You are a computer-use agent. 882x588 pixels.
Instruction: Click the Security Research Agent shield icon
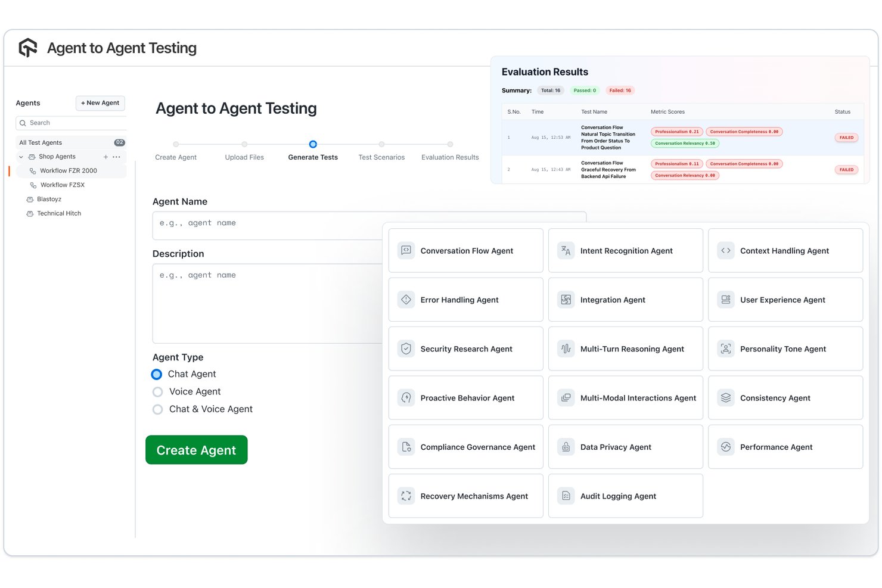pos(406,349)
